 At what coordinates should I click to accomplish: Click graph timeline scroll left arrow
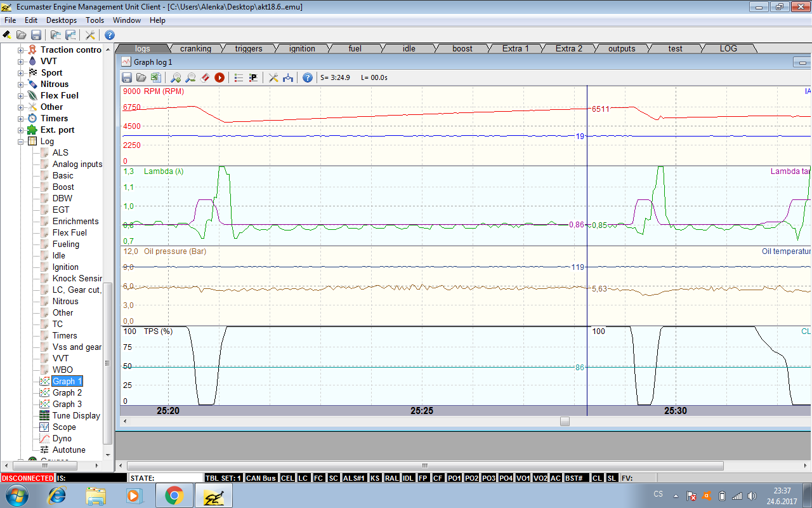124,421
